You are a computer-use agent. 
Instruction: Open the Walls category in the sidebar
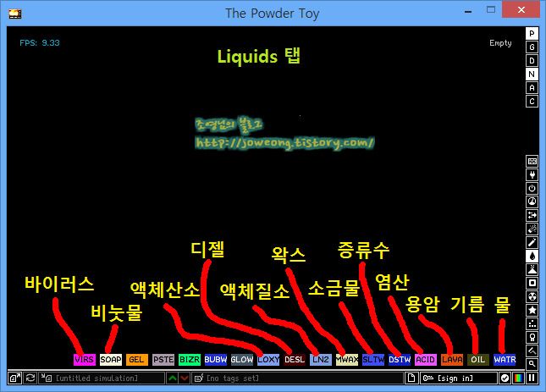pos(532,161)
